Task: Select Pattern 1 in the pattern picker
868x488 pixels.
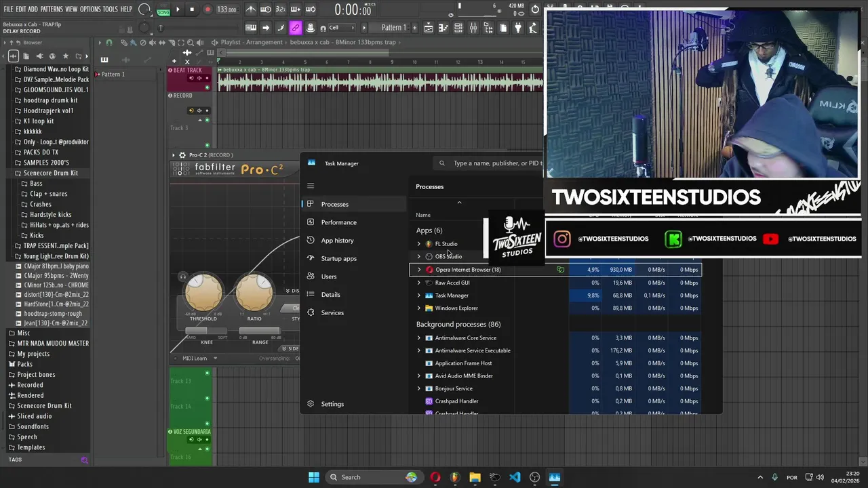Action: 113,74
